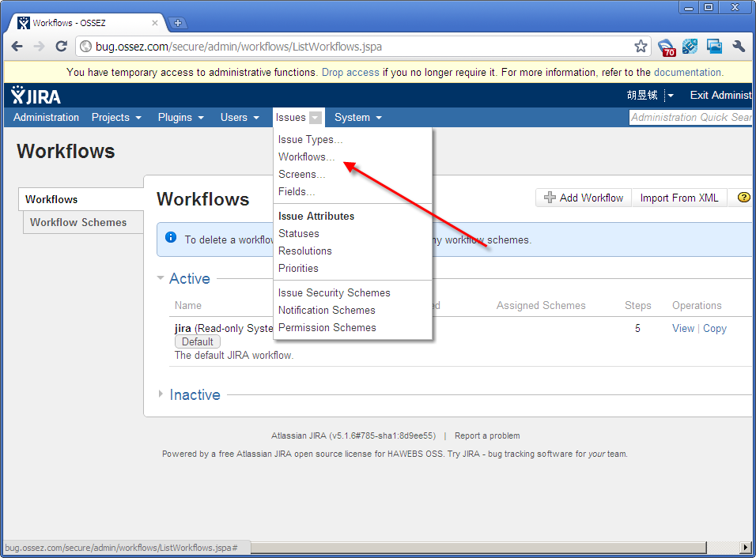Click the JIRA logo
This screenshot has height=558, width=756.
pyautogui.click(x=36, y=96)
